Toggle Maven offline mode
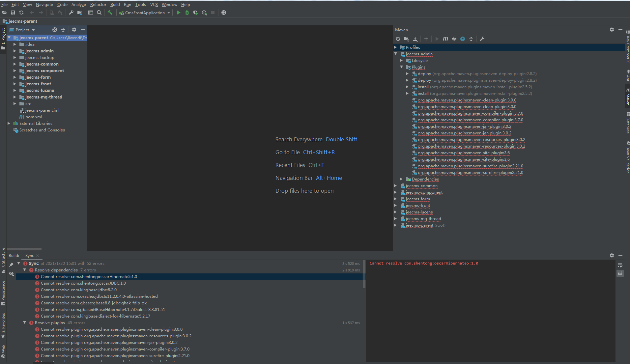The width and height of the screenshot is (630, 364). tap(454, 39)
